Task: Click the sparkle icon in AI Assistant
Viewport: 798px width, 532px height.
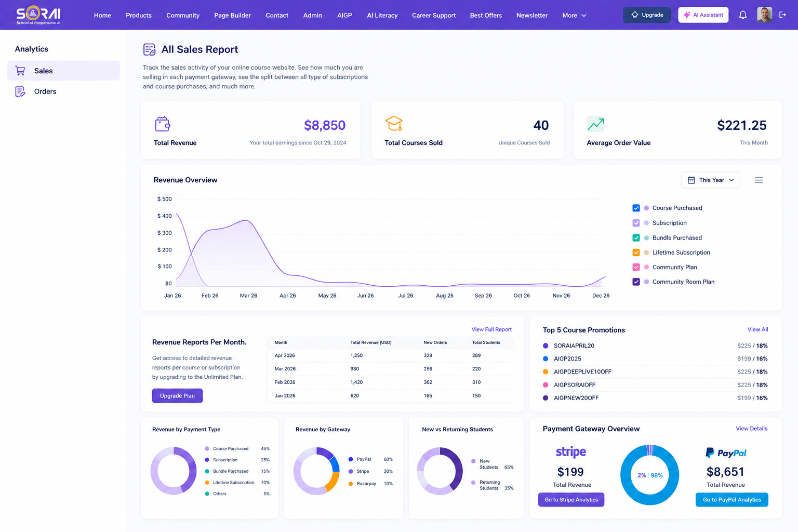Action: (687, 15)
